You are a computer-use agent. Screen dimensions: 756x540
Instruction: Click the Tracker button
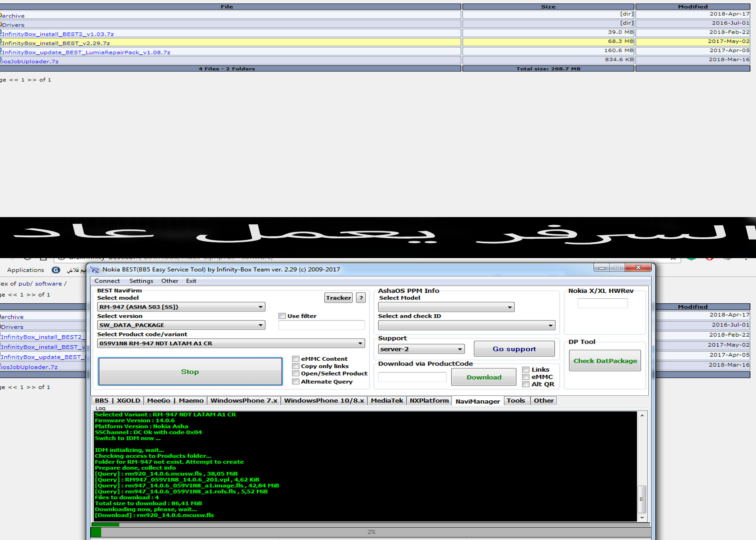pos(338,298)
